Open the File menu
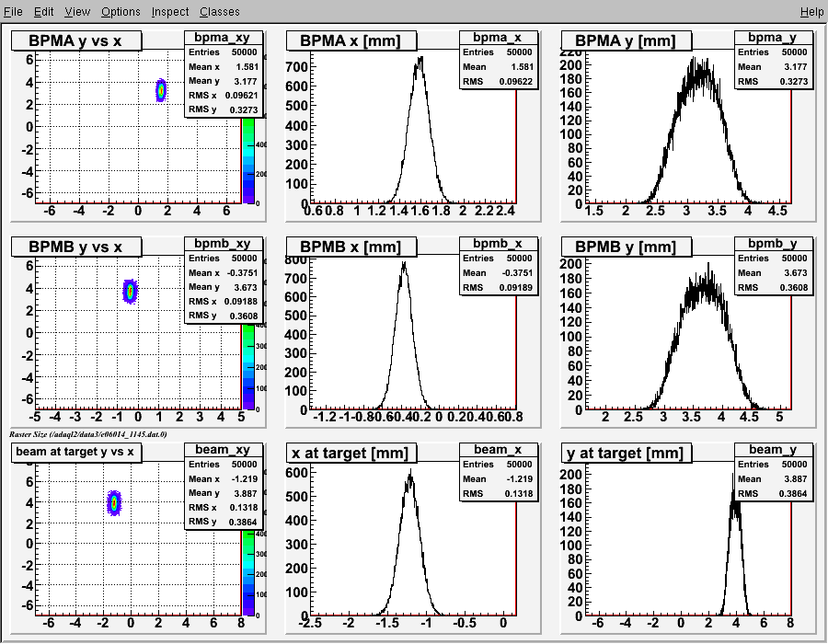828x644 pixels. (x=13, y=12)
